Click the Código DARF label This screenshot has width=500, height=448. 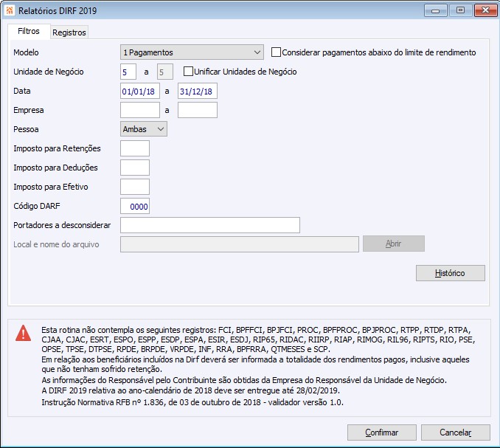click(x=37, y=206)
